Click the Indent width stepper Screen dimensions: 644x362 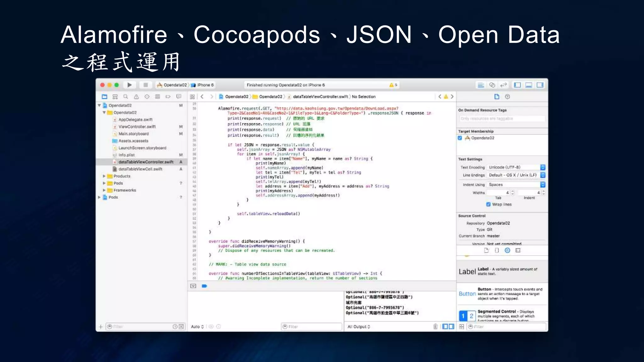click(x=543, y=192)
